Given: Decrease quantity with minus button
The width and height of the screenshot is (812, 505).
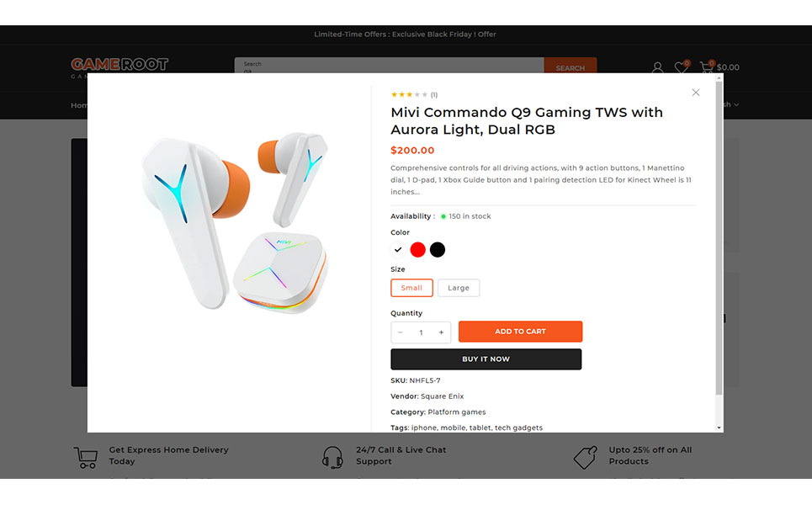Looking at the screenshot, I should click(x=401, y=332).
